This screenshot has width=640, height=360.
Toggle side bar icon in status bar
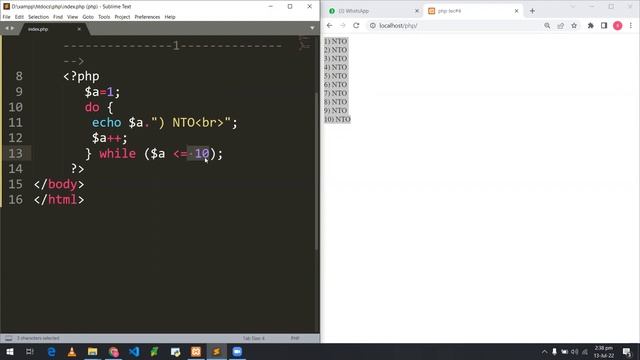coord(8,338)
